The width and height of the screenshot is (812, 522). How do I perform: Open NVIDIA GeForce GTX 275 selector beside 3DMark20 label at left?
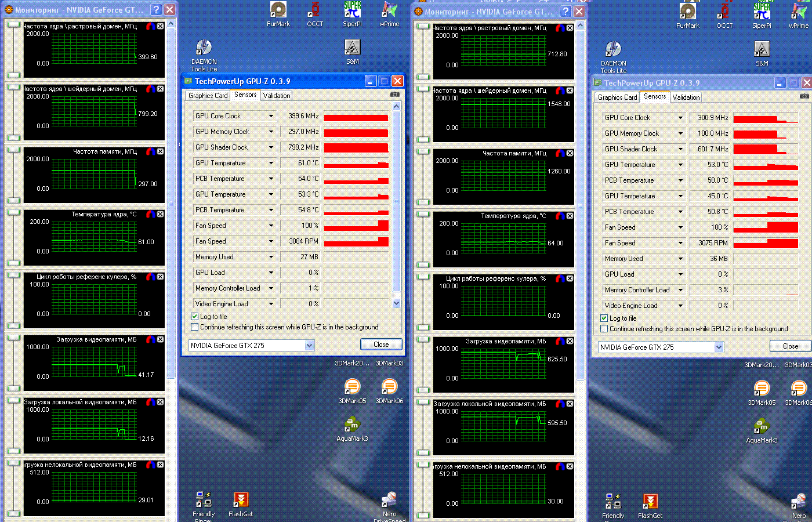coord(252,345)
